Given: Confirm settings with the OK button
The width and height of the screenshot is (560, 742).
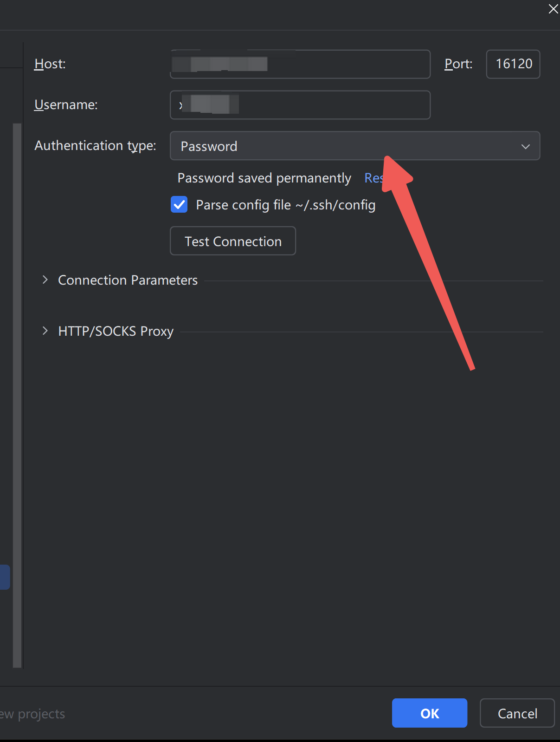Looking at the screenshot, I should (430, 713).
